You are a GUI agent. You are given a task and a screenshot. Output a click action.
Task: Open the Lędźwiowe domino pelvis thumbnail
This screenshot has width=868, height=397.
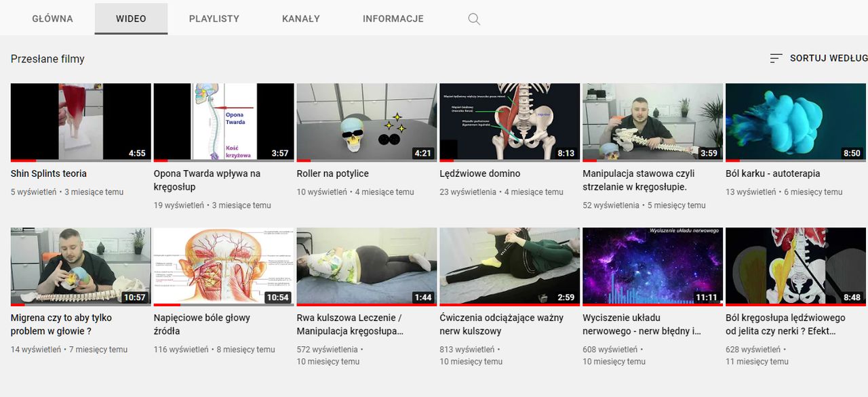coord(509,122)
